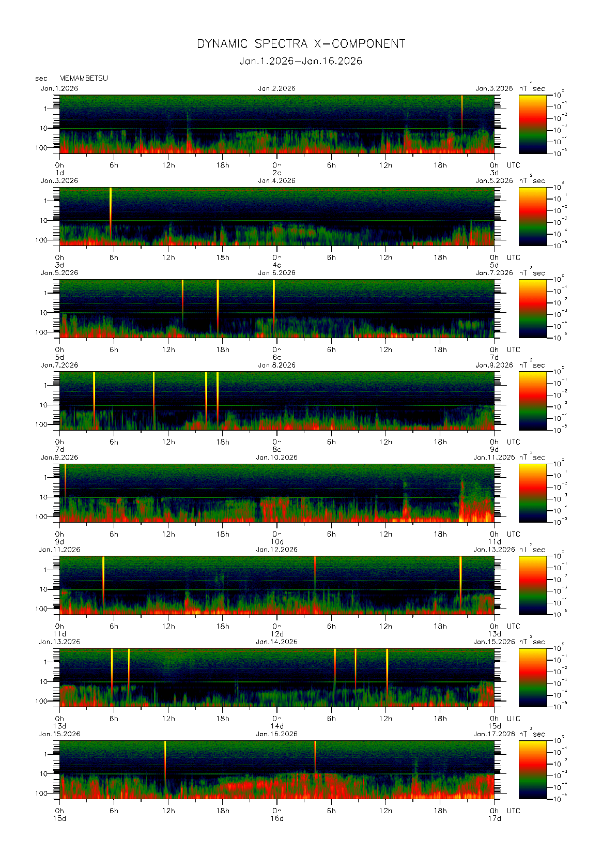Select the single bright spike in second spectrogram
Screen dimensions: 602x868
pyautogui.click(x=111, y=207)
